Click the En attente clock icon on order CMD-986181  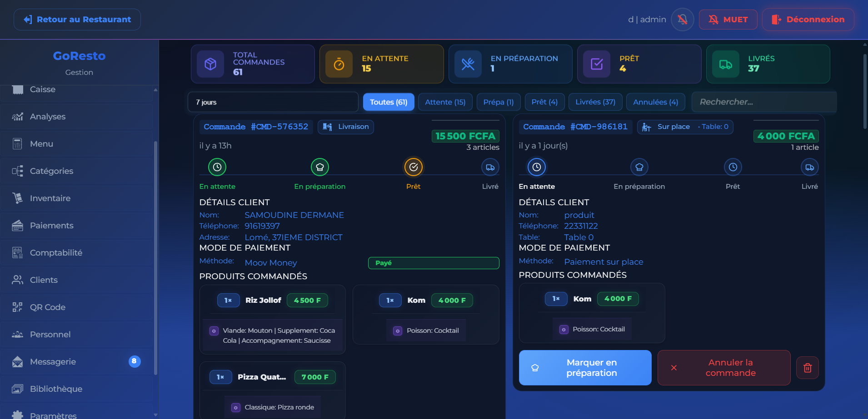coord(536,167)
